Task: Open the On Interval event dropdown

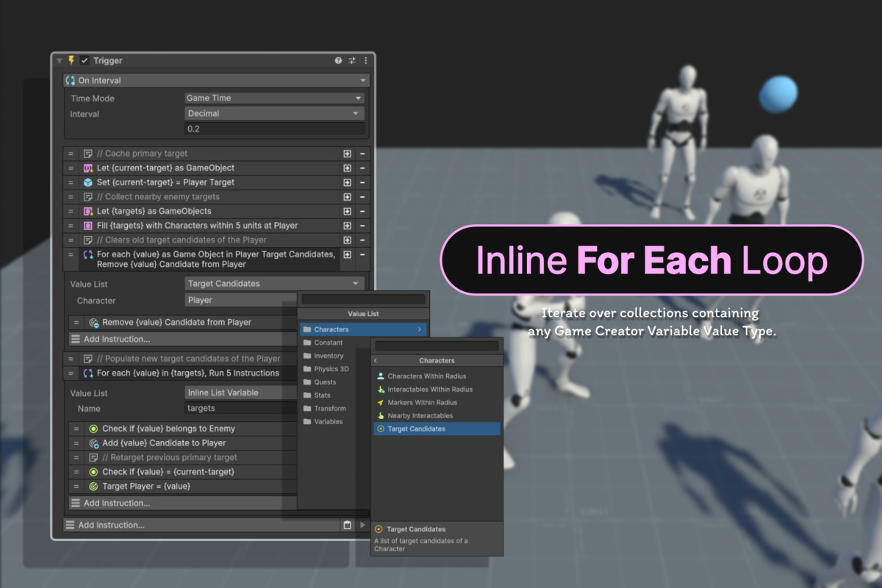Action: (217, 81)
